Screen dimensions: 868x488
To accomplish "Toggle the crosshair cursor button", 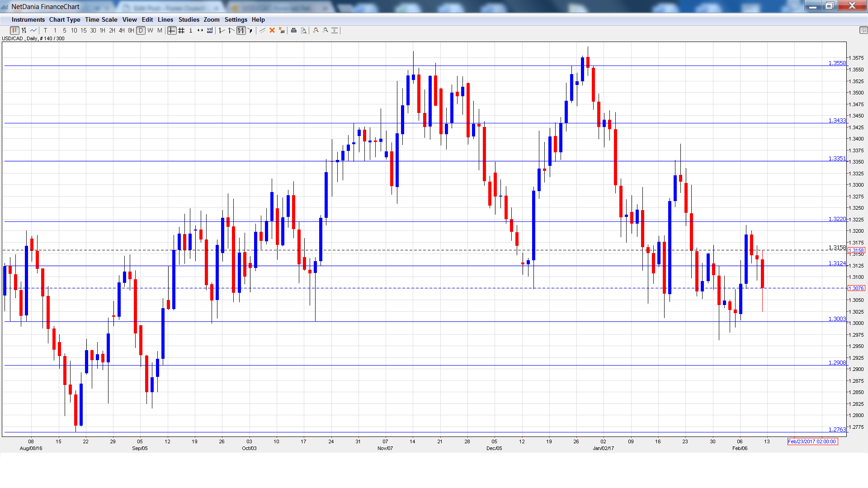I will pos(172,31).
